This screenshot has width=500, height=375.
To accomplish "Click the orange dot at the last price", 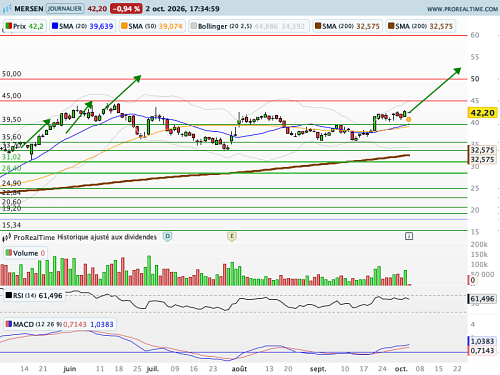I will point(409,119).
